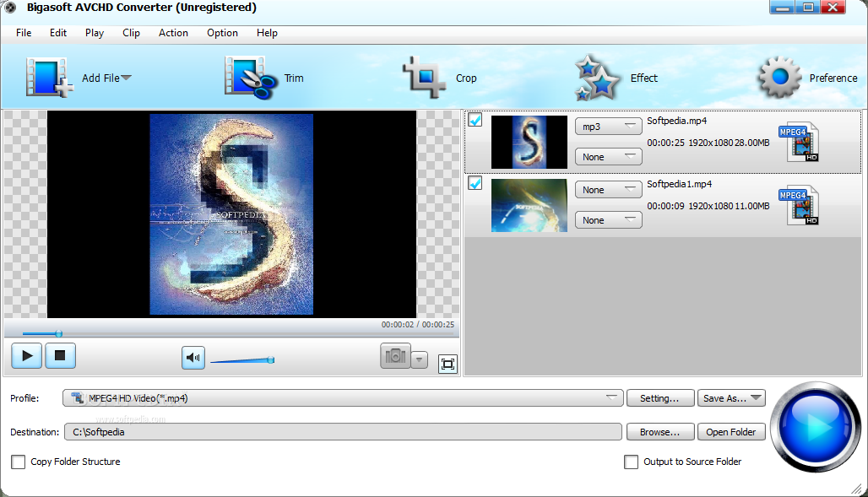
Task: Open the Trim scissors tool
Action: tap(250, 78)
